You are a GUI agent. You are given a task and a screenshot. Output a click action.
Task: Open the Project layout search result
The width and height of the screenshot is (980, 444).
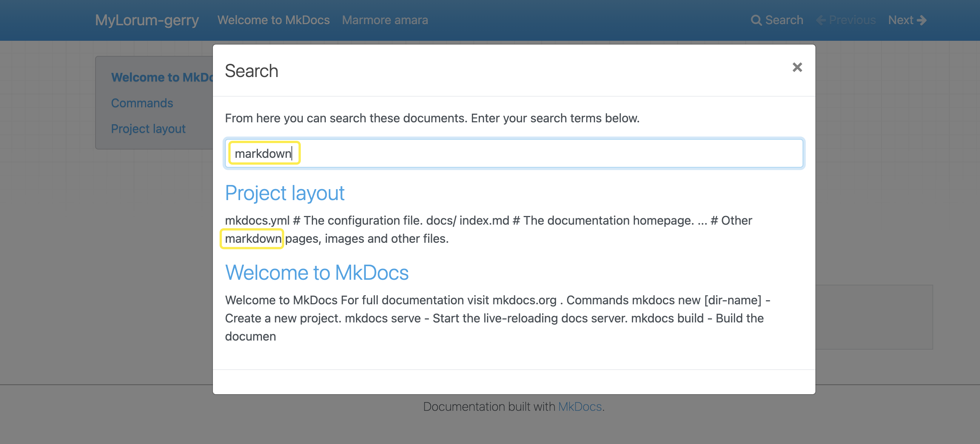click(285, 193)
